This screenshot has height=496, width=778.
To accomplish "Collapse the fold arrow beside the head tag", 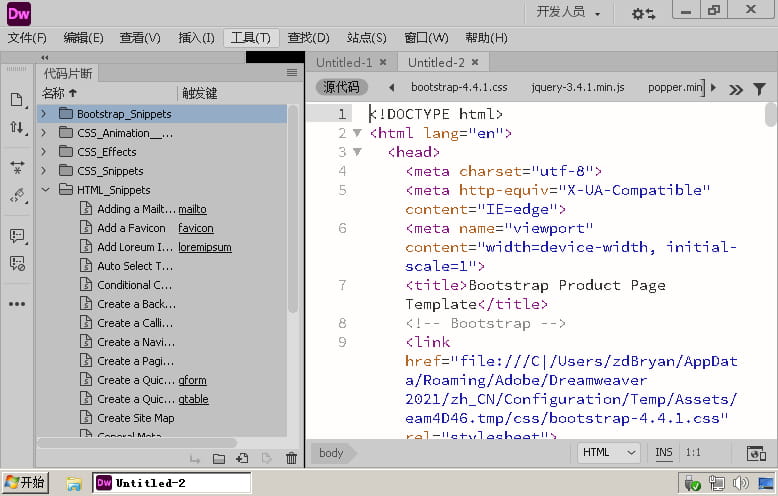I will point(357,152).
